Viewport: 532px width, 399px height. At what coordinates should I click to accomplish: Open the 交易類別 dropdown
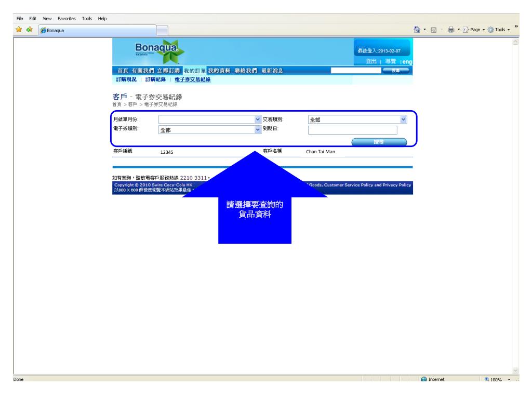click(357, 119)
